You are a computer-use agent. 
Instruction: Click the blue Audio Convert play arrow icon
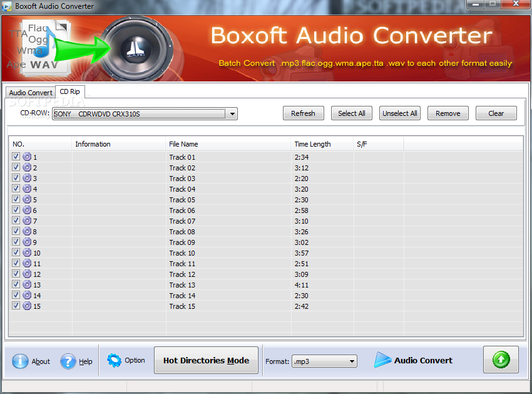[x=382, y=360]
